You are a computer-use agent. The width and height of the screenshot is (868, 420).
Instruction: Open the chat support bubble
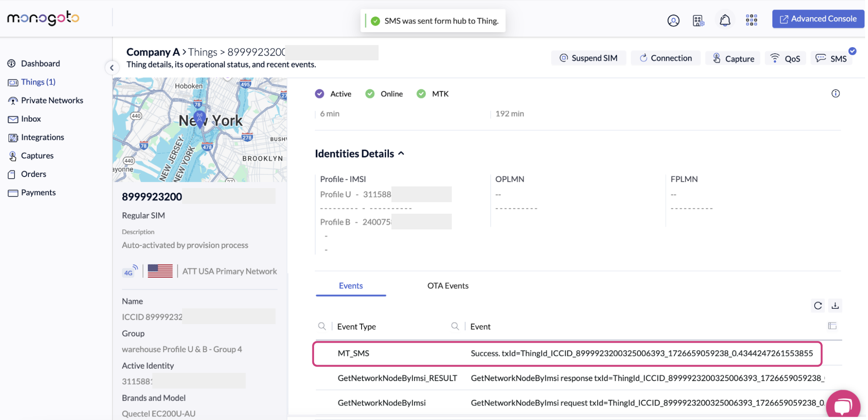842,405
